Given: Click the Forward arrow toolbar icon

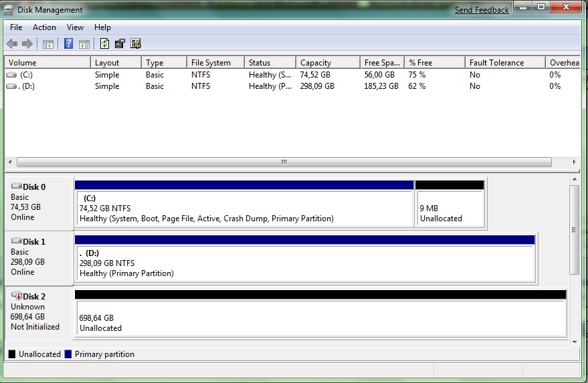Looking at the screenshot, I should click(x=27, y=44).
